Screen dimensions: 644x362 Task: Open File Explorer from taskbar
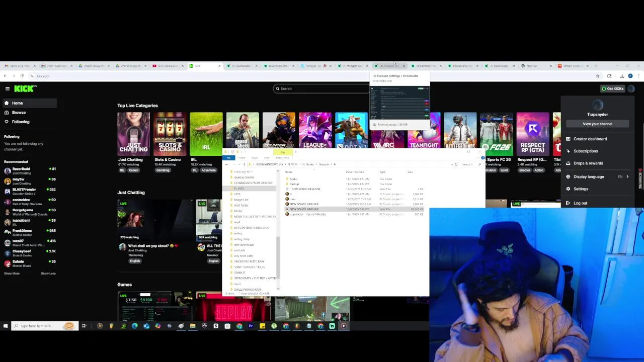pyautogui.click(x=193, y=326)
